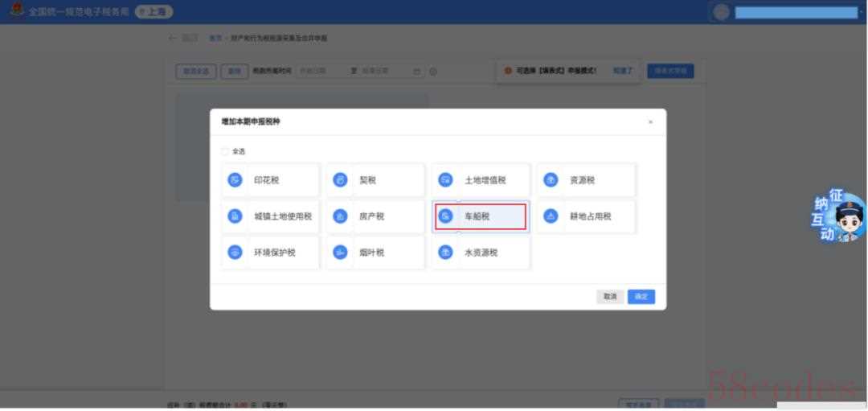Select the 烟叶税 (tobacco tax) icon

coord(340,253)
